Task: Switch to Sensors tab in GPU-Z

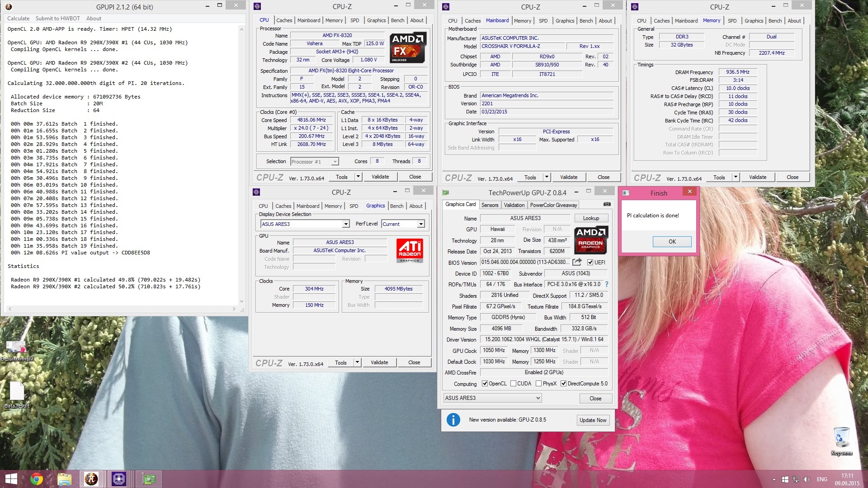Action: click(x=490, y=205)
